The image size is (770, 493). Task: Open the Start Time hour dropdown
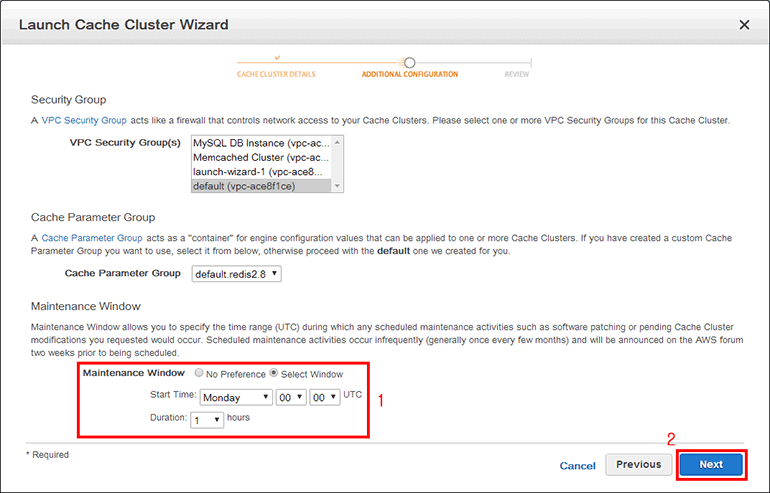(x=289, y=397)
